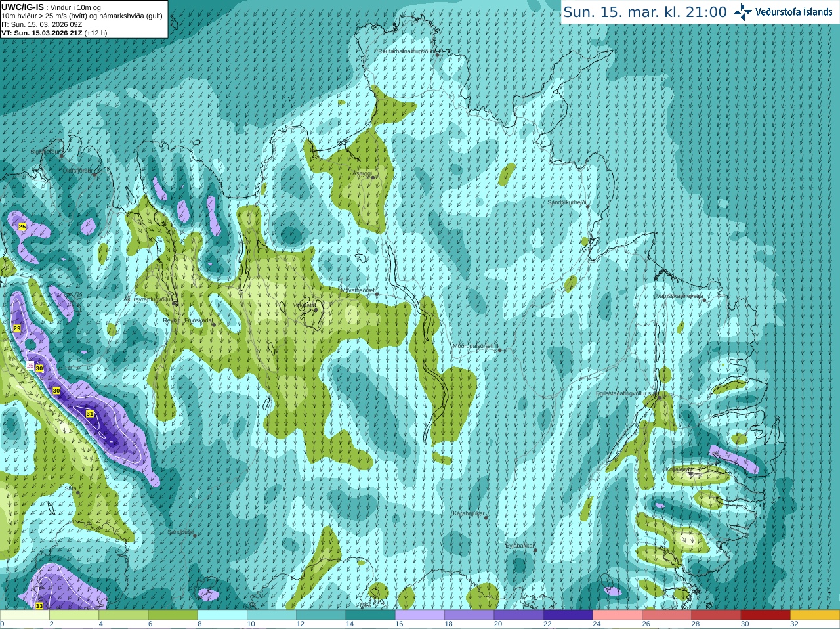Click the UWC/IG-IS model title text
840x629 pixels.
tap(23, 7)
